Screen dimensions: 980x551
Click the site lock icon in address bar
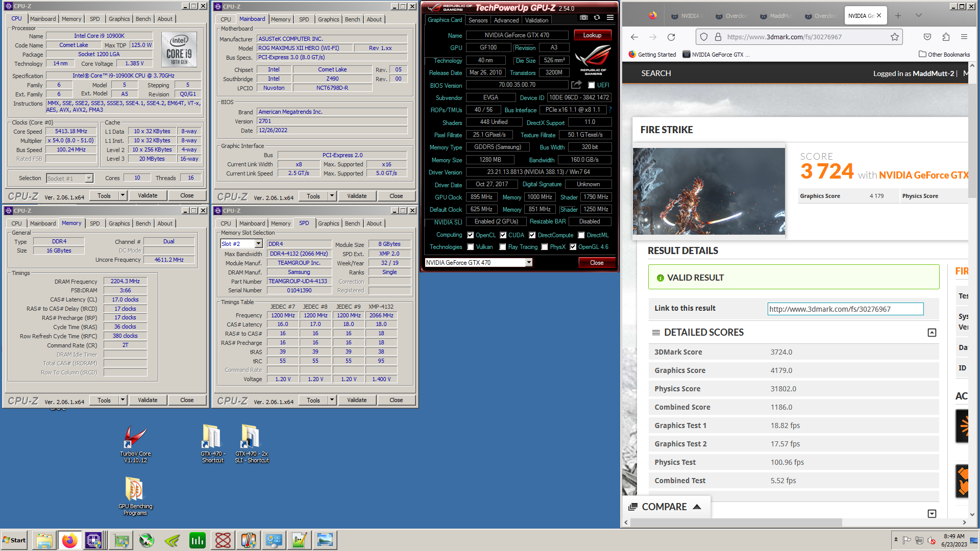pyautogui.click(x=718, y=37)
